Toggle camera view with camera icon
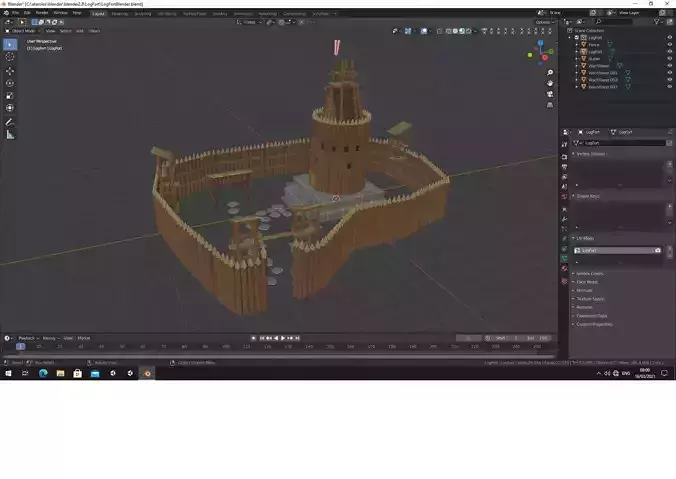 pyautogui.click(x=550, y=94)
